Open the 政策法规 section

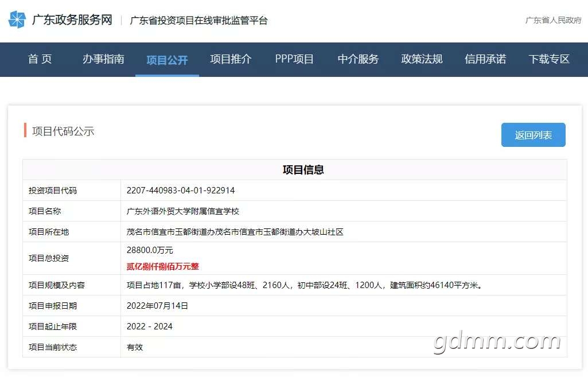(422, 59)
